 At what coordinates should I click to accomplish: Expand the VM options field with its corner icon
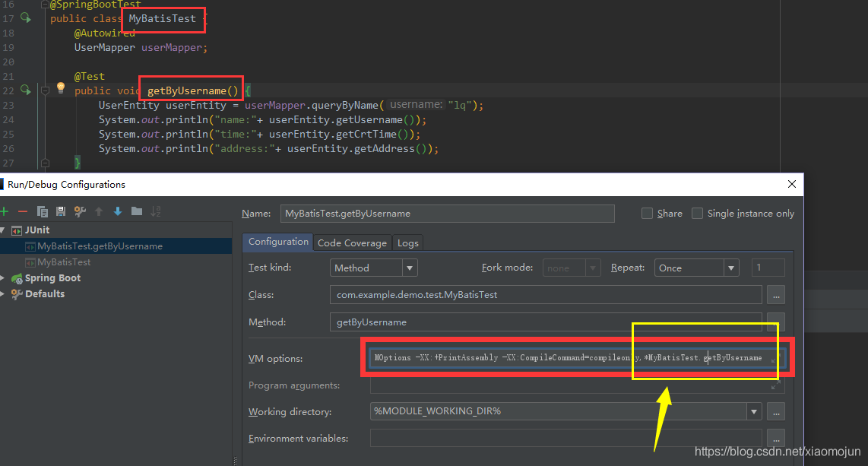pos(775,360)
